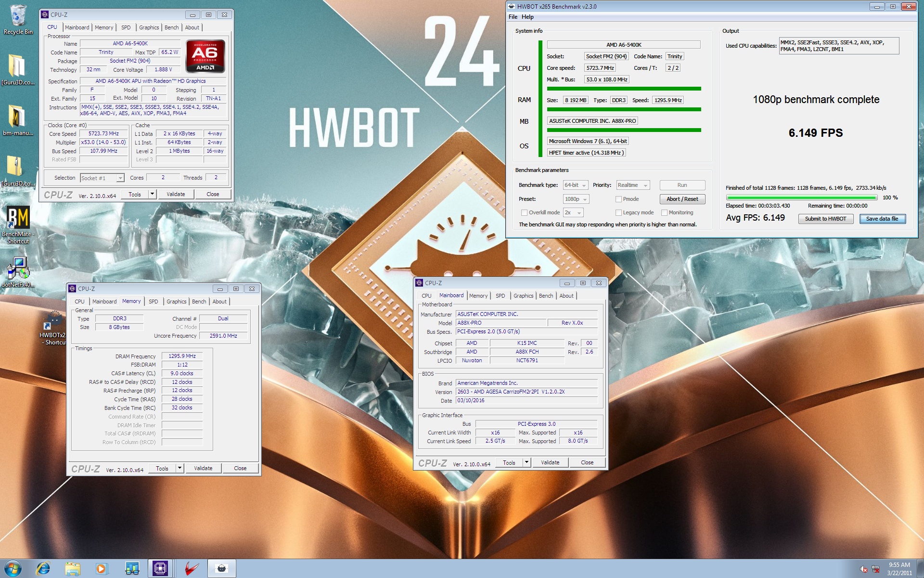Click Tools button in Mainboard CPU-Z window

509,462
